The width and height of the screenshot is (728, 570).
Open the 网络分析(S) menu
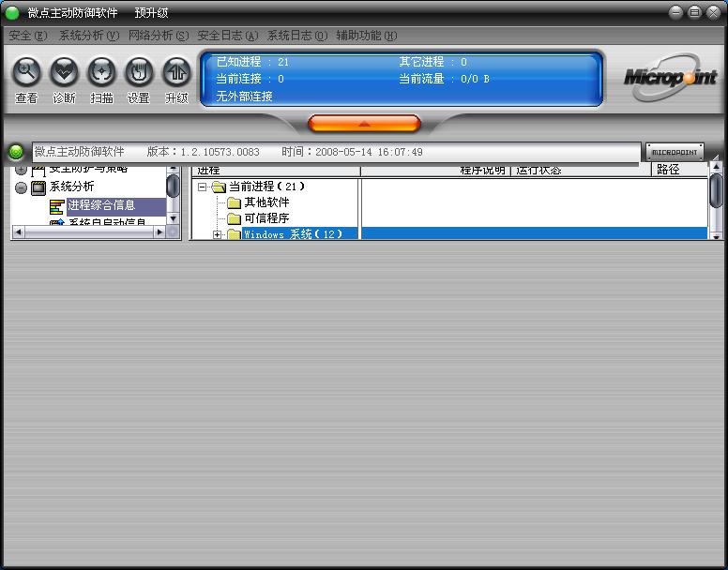pos(159,36)
